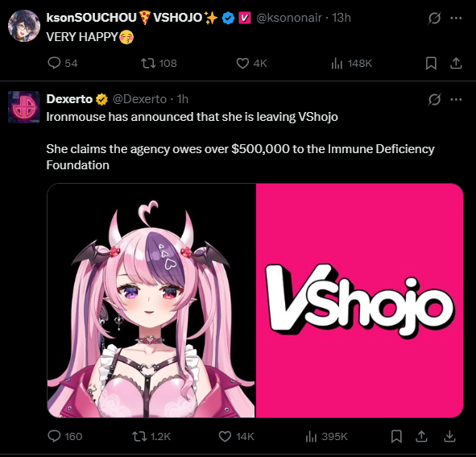
Task: Open Dexerto profile avatar
Action: point(24,107)
